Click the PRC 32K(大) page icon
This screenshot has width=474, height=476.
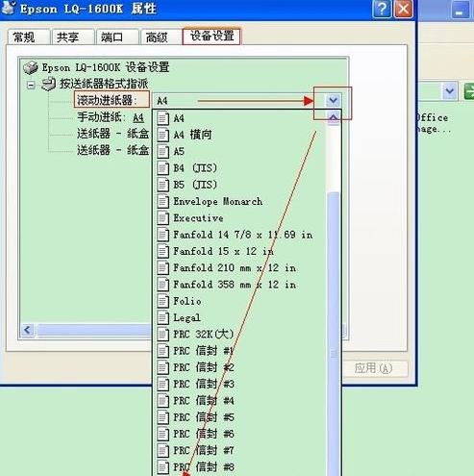[162, 335]
